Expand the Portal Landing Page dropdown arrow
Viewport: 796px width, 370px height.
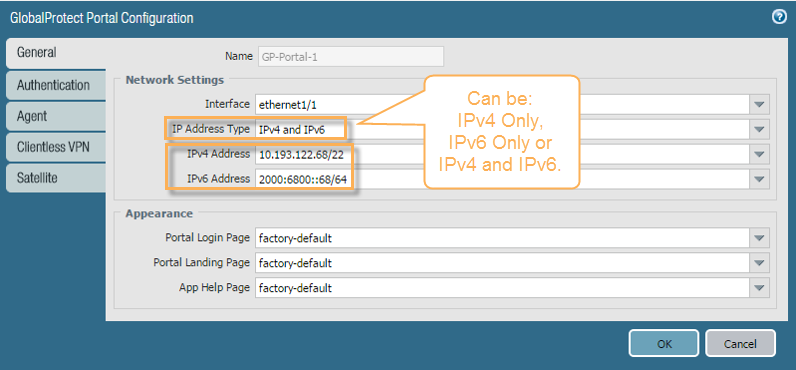759,263
